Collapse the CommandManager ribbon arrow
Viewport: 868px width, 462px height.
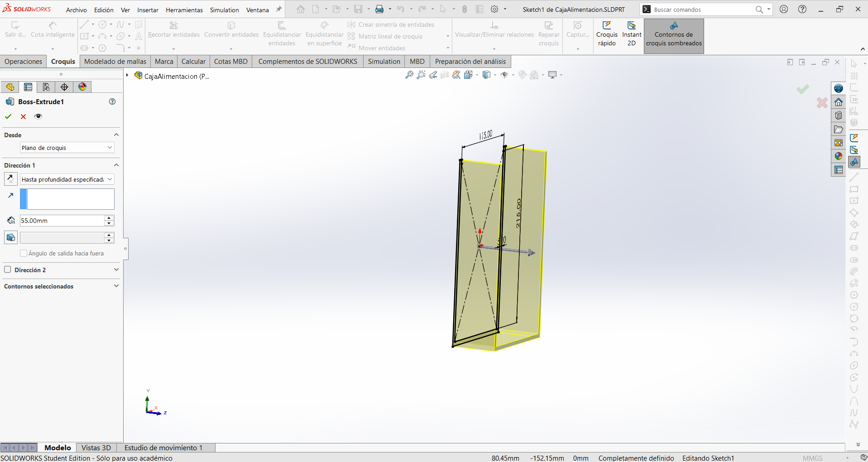click(863, 49)
